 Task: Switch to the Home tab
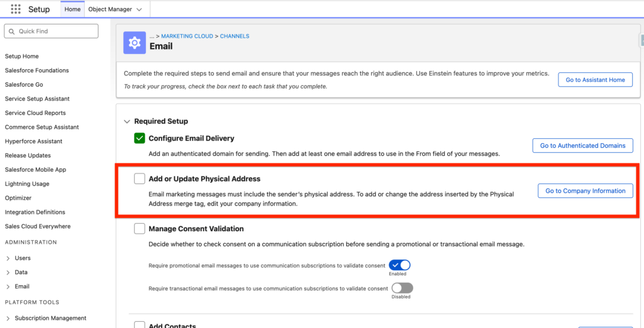[x=72, y=9]
